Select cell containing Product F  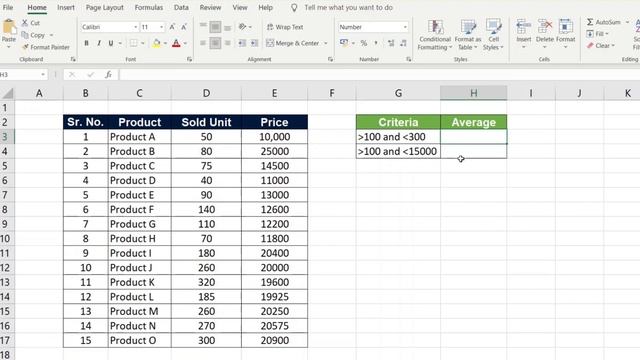pyautogui.click(x=140, y=209)
